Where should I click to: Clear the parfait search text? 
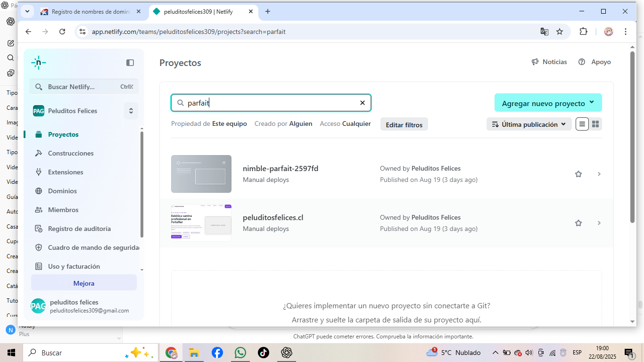click(x=363, y=103)
